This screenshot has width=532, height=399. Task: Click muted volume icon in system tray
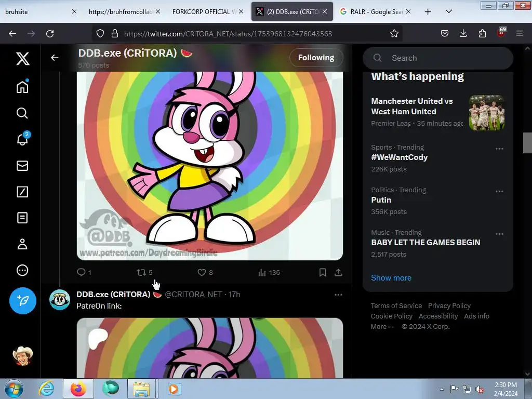click(x=480, y=389)
